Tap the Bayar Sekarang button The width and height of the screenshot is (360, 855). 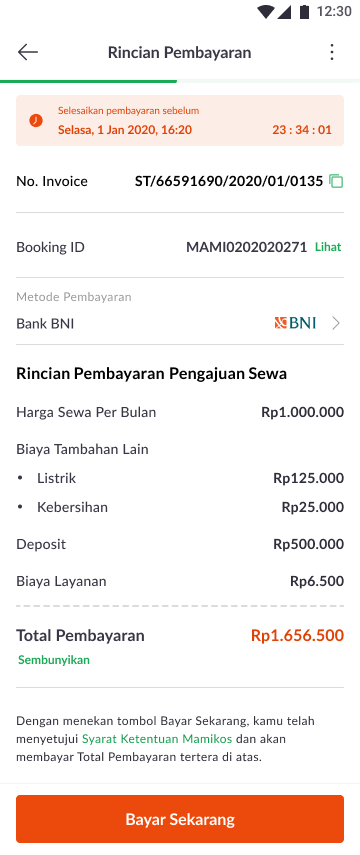tap(180, 819)
